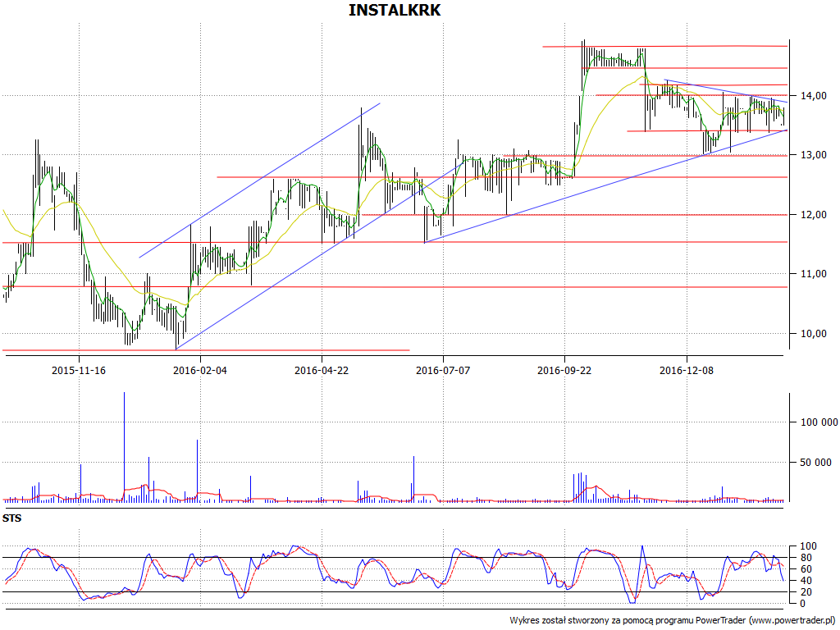Click the STS 100 level label

808,546
